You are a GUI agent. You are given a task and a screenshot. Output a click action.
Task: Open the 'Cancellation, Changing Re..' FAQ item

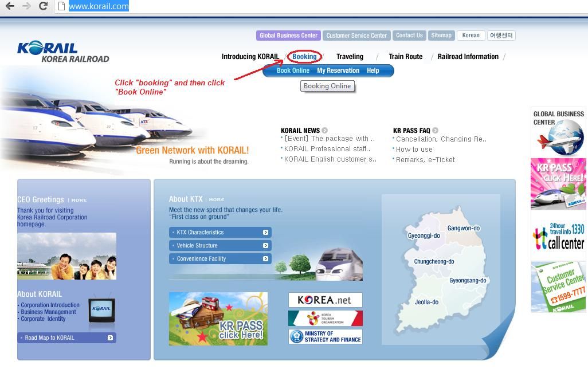(x=441, y=139)
